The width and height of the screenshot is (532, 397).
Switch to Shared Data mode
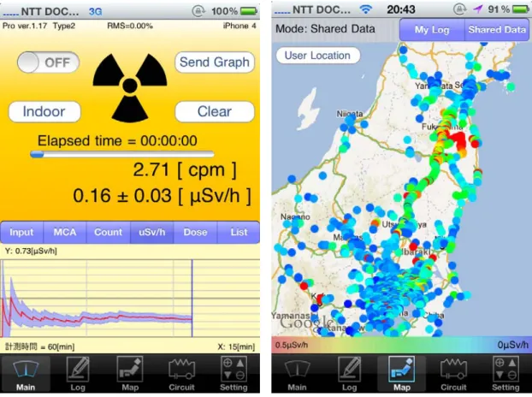click(x=497, y=30)
